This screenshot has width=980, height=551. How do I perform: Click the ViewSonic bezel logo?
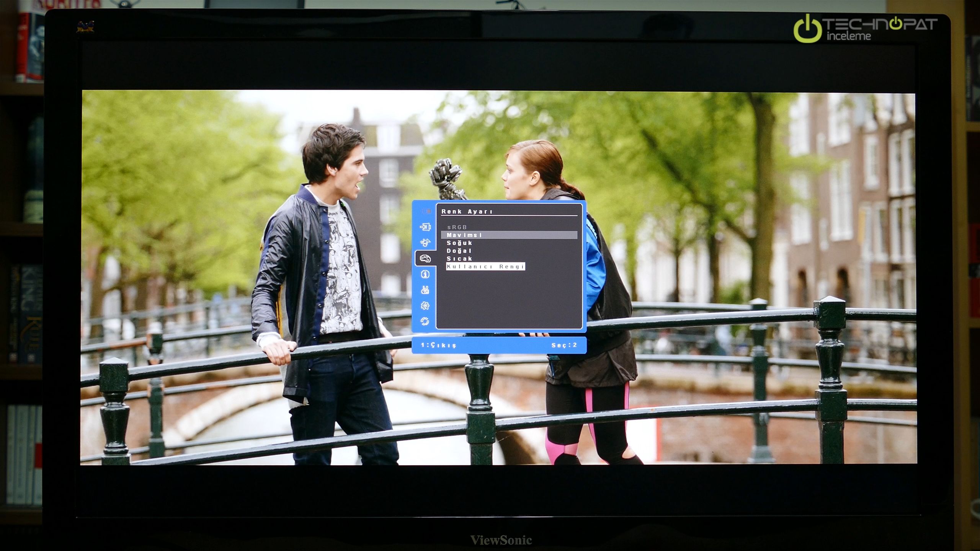tap(501, 540)
